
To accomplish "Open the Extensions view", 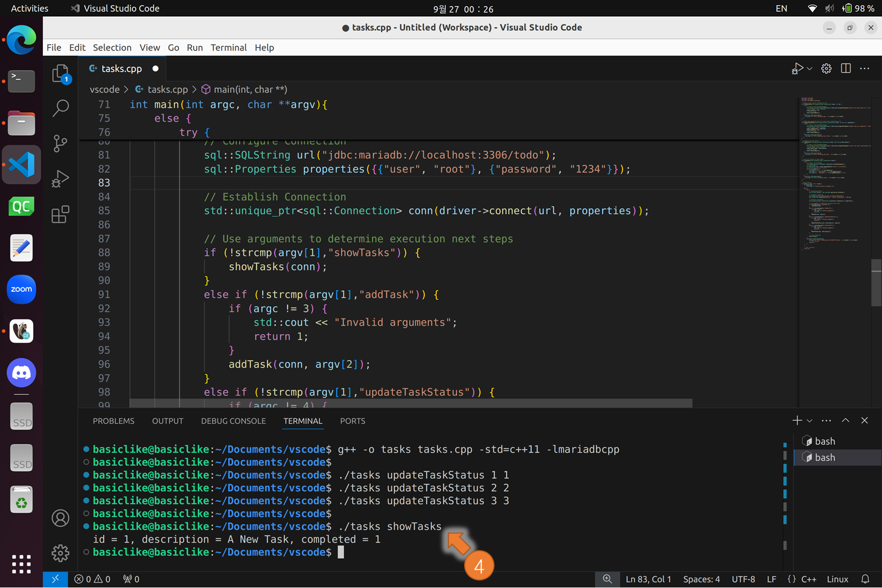I will 60,214.
